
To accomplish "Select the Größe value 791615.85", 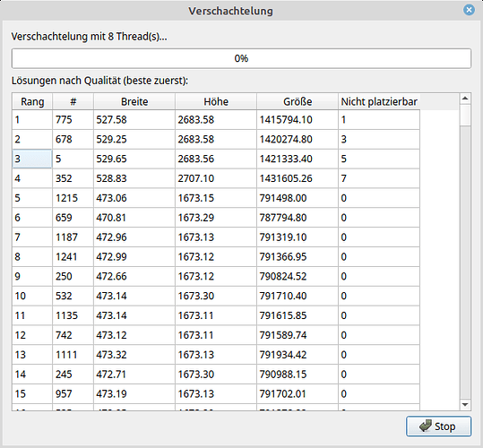I will tap(298, 315).
